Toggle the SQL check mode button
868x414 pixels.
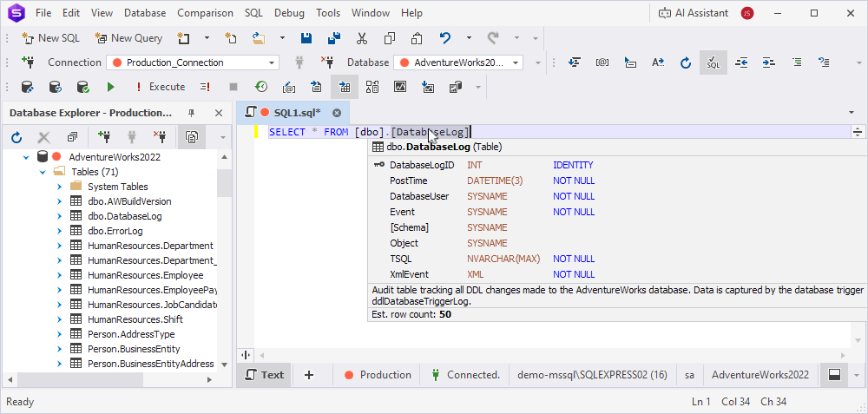click(713, 62)
